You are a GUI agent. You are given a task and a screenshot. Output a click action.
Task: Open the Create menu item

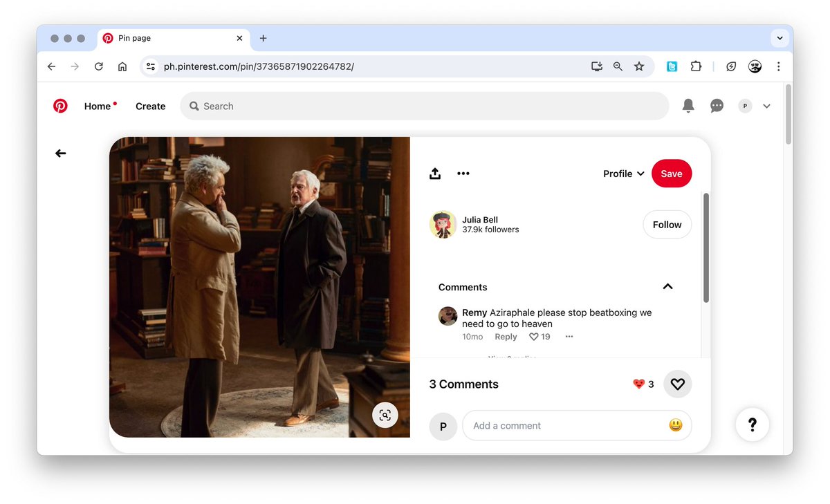(151, 106)
